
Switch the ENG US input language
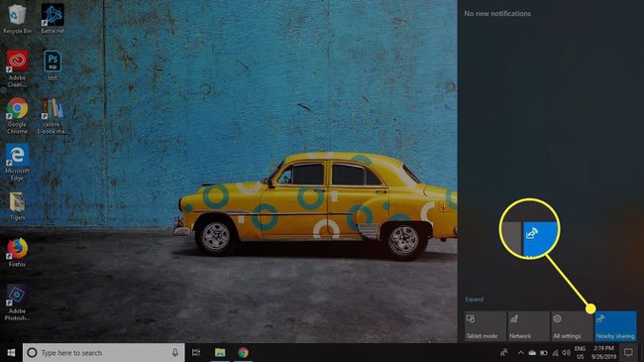(580, 352)
